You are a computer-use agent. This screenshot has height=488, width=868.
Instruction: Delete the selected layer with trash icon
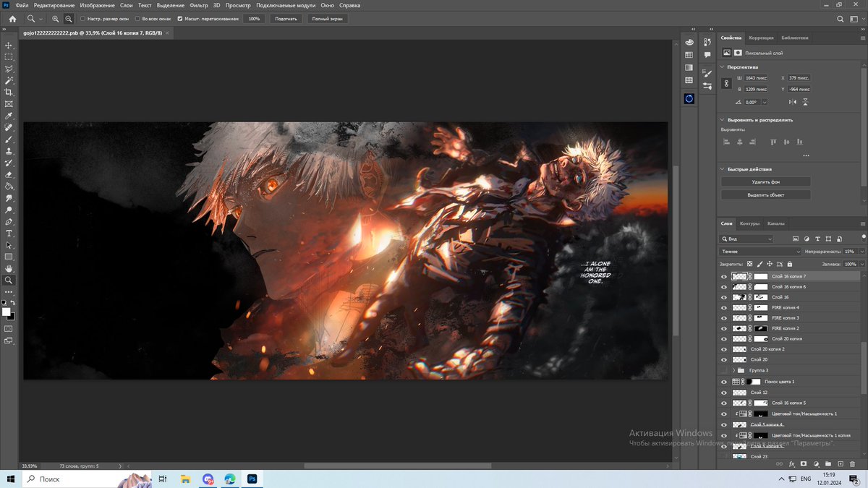852,463
